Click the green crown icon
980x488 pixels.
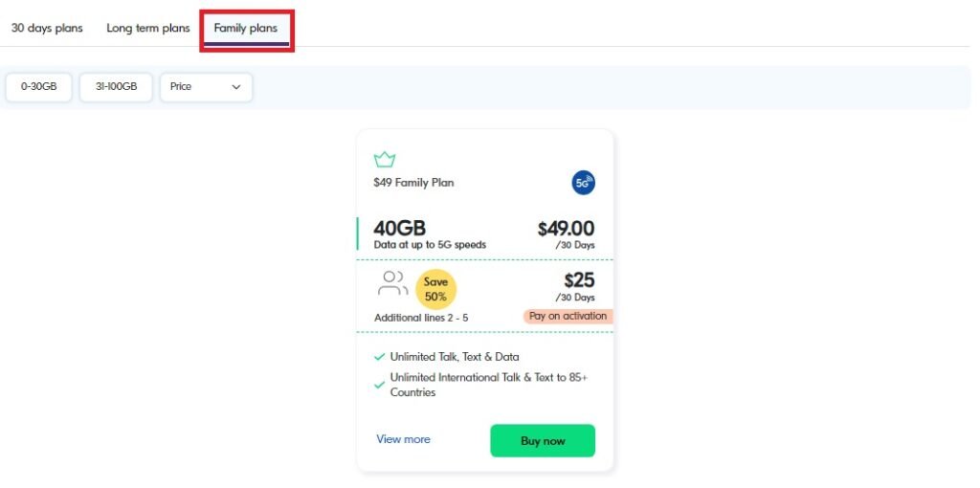click(385, 160)
